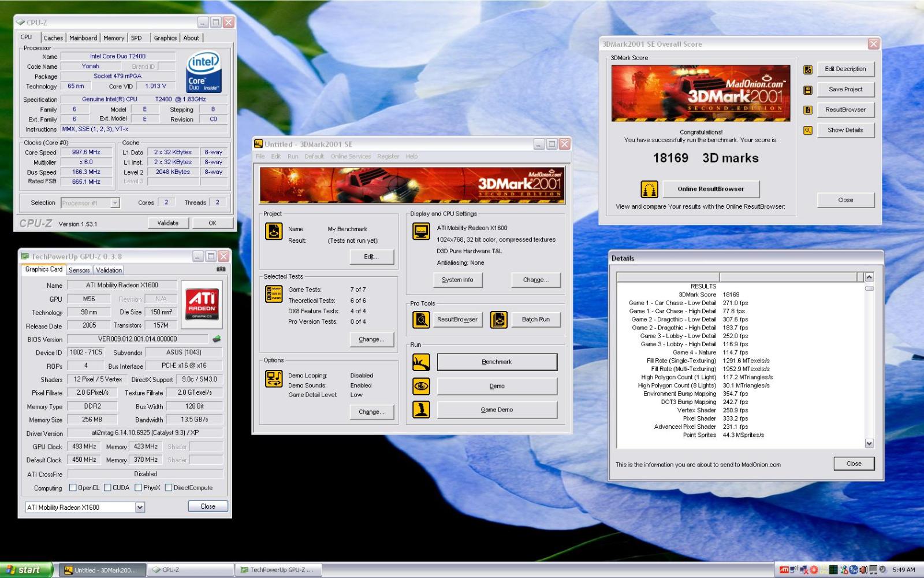Click the Edit button in Project section
This screenshot has width=924, height=578.
(371, 257)
